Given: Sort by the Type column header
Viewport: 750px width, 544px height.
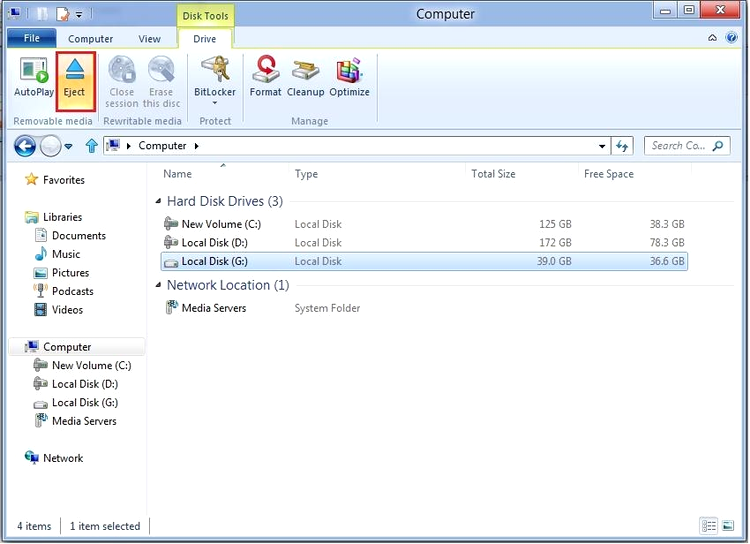Looking at the screenshot, I should [x=306, y=174].
